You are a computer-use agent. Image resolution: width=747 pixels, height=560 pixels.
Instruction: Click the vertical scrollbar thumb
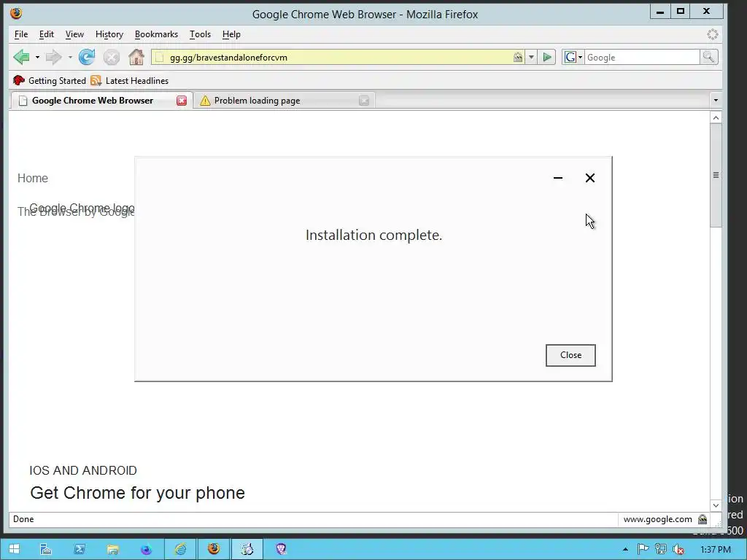(716, 175)
